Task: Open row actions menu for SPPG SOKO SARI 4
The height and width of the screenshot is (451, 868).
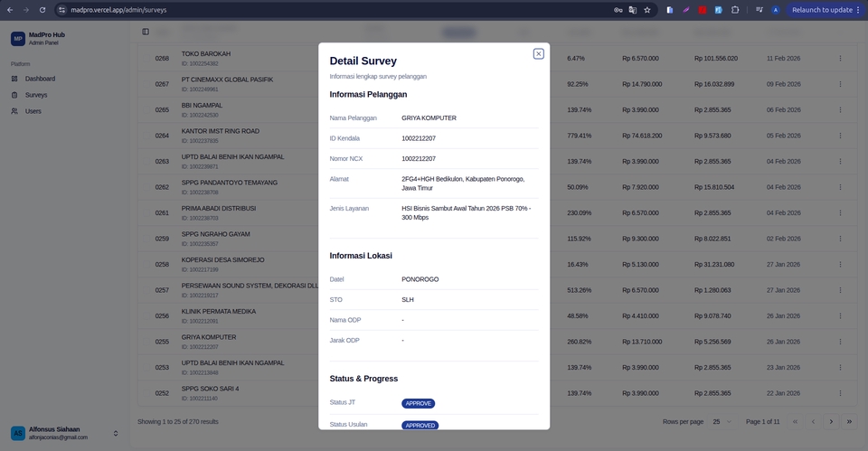Action: (x=840, y=393)
